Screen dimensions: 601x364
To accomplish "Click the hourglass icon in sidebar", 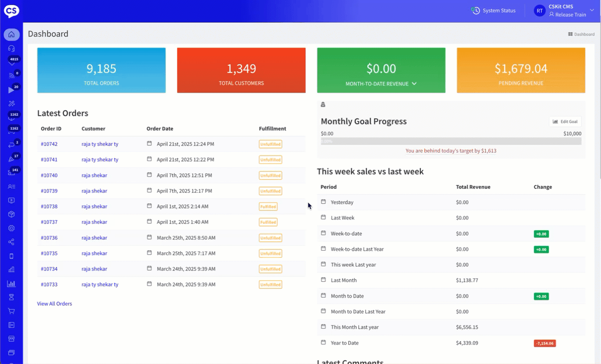I will 12,297.
